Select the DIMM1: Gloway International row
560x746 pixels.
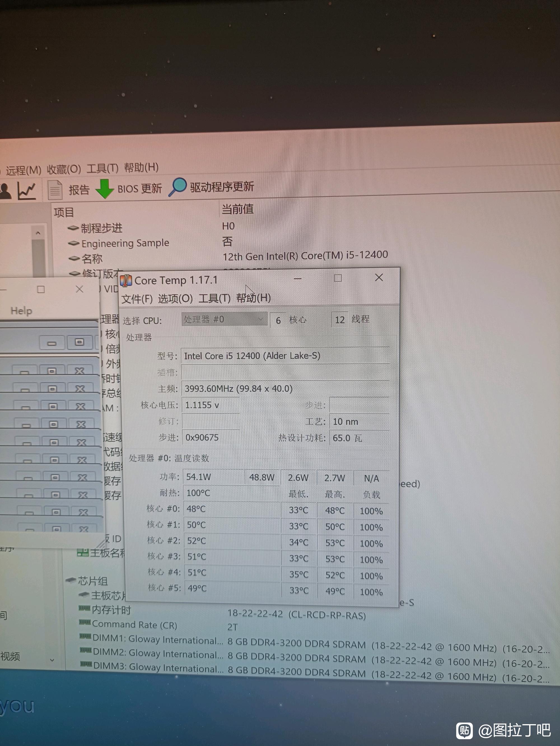(157, 639)
